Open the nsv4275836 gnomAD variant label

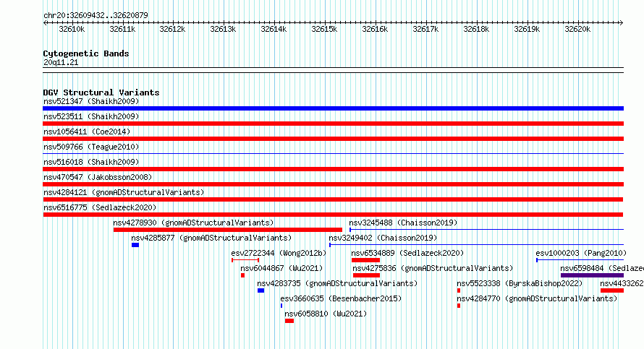433,268
